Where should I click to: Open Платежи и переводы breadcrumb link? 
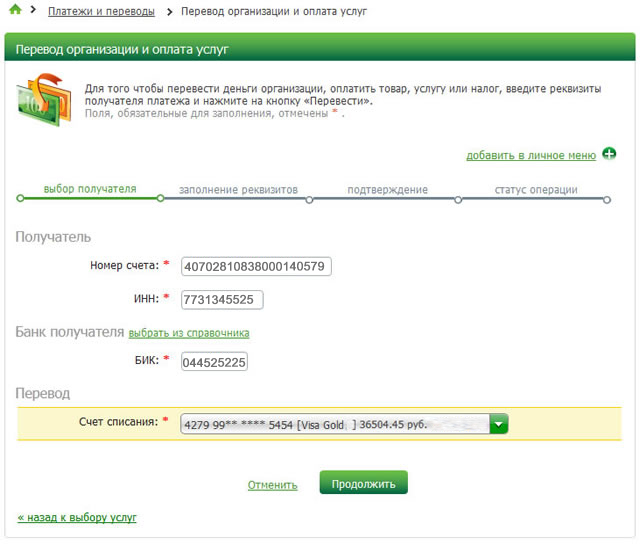(101, 11)
